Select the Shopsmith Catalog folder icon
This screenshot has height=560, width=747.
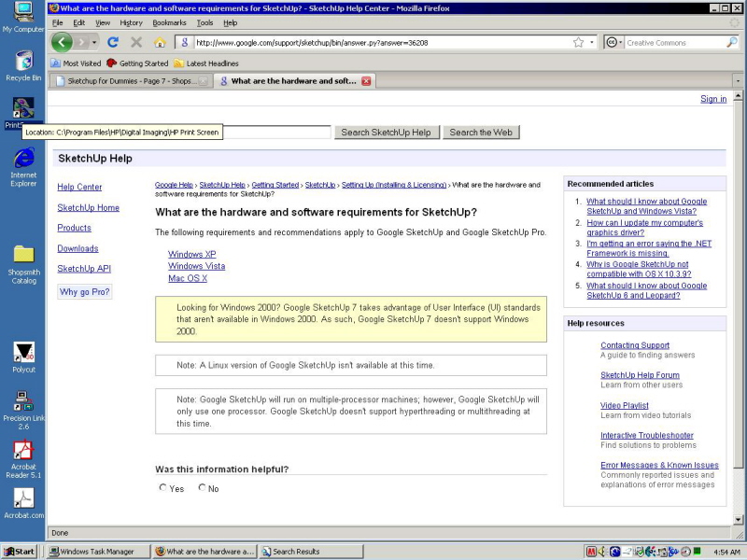click(x=23, y=265)
